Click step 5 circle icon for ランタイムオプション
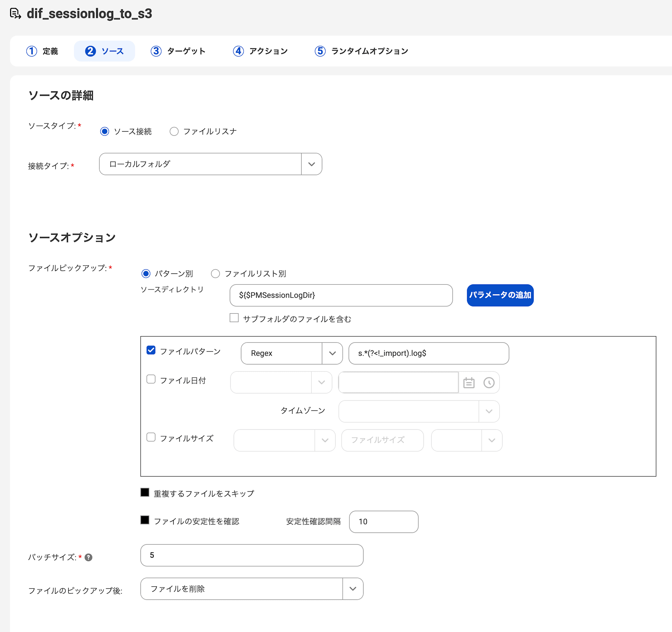 click(320, 51)
